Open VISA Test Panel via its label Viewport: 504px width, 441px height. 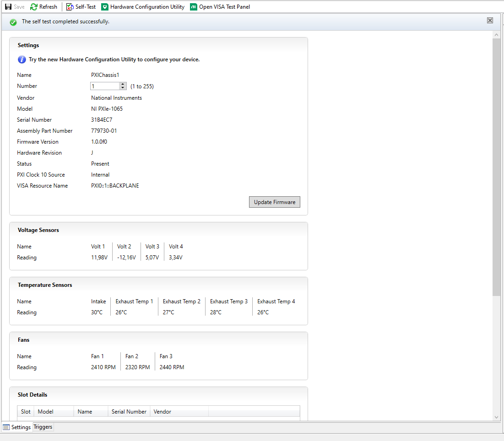224,7
